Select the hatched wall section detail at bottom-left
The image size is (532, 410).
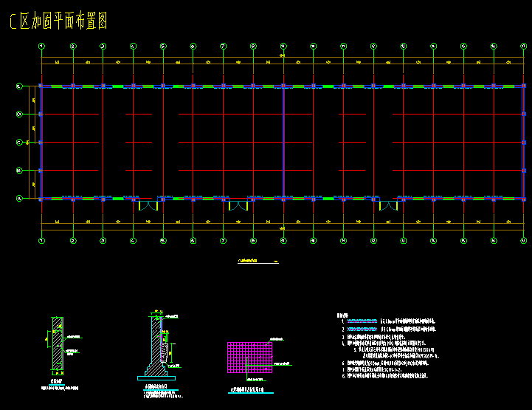point(57,344)
